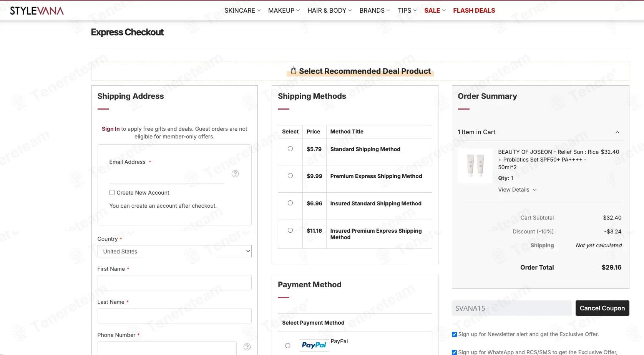Open the Country dropdown showing United States
This screenshot has width=644, height=355.
coord(174,252)
